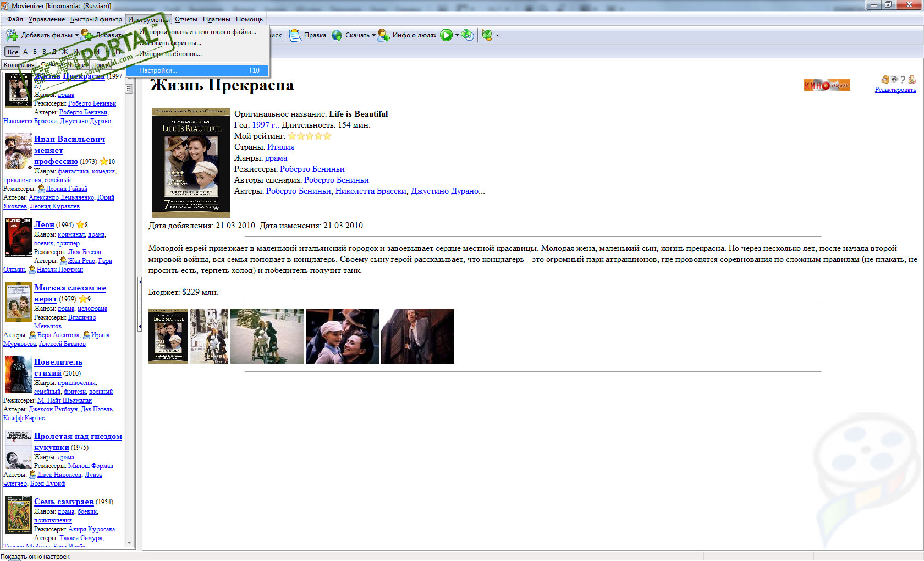Screen dimensions: 924x561
Task: Open the Плагины menu
Action: coord(217,19)
